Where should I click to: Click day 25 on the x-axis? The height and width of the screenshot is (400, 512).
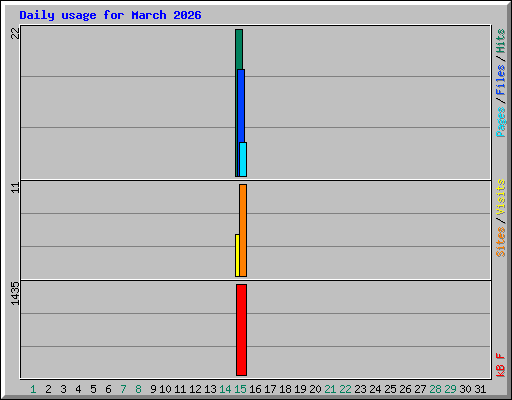tap(390, 389)
